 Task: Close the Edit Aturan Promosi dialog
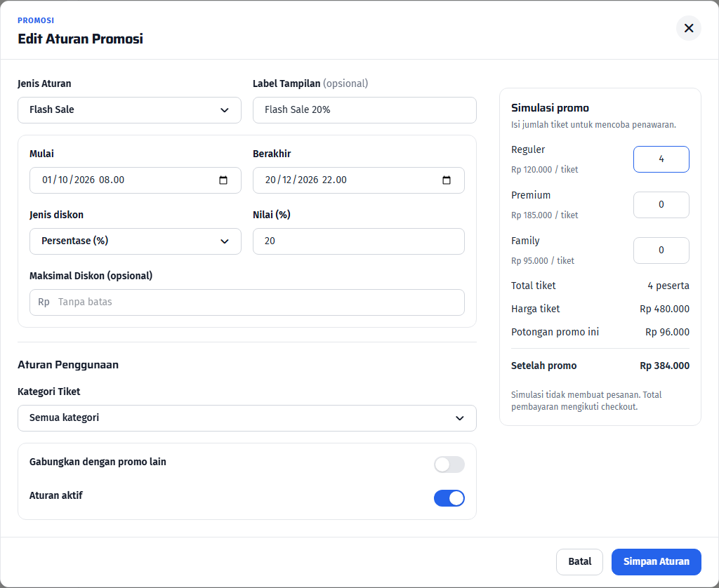pos(688,28)
